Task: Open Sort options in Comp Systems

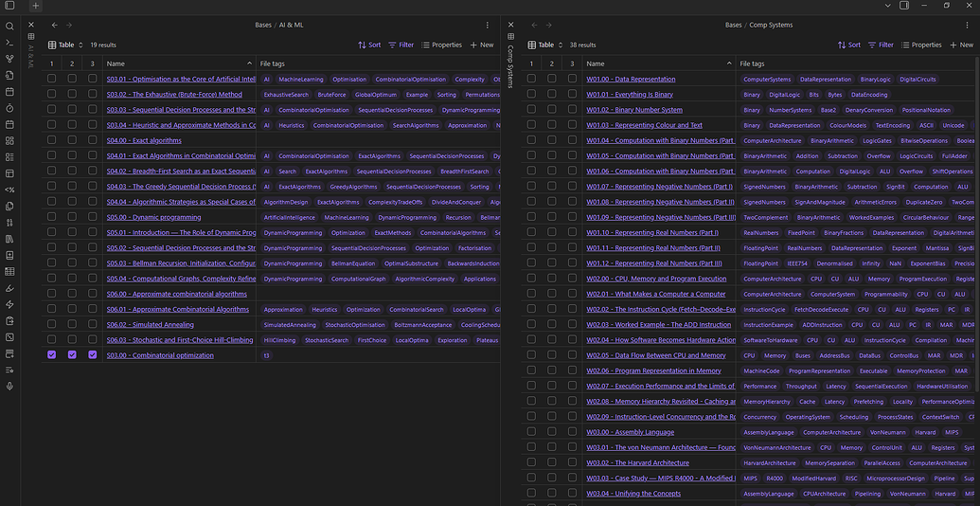Action: 848,45
